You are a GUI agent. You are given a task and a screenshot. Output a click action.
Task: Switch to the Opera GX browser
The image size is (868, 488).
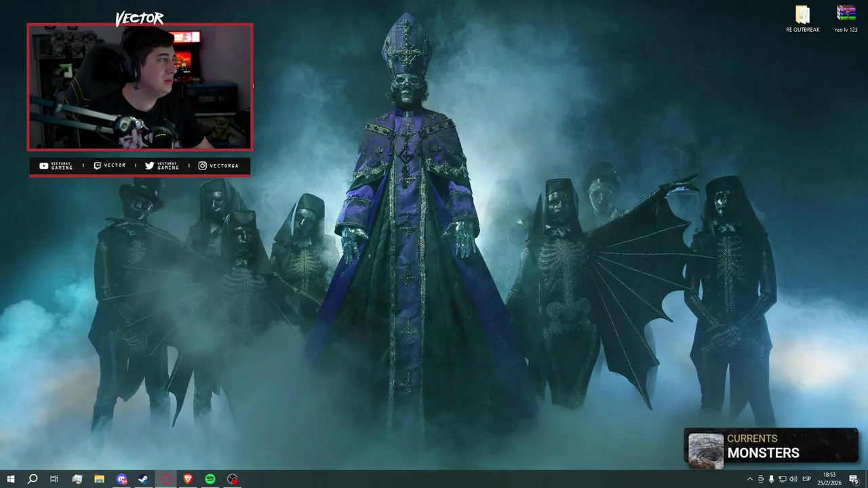coord(166,479)
